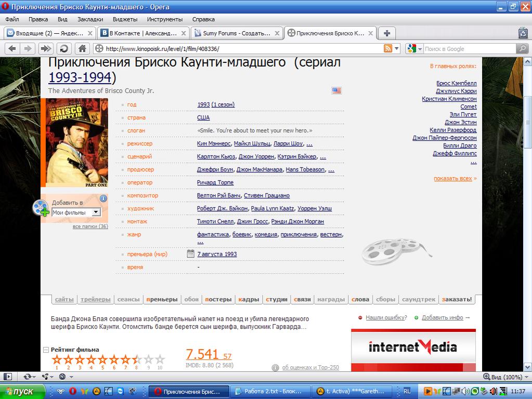The image size is (532, 399).
Task: Click the Fast Forward toolbar button
Action: pyautogui.click(x=46, y=48)
